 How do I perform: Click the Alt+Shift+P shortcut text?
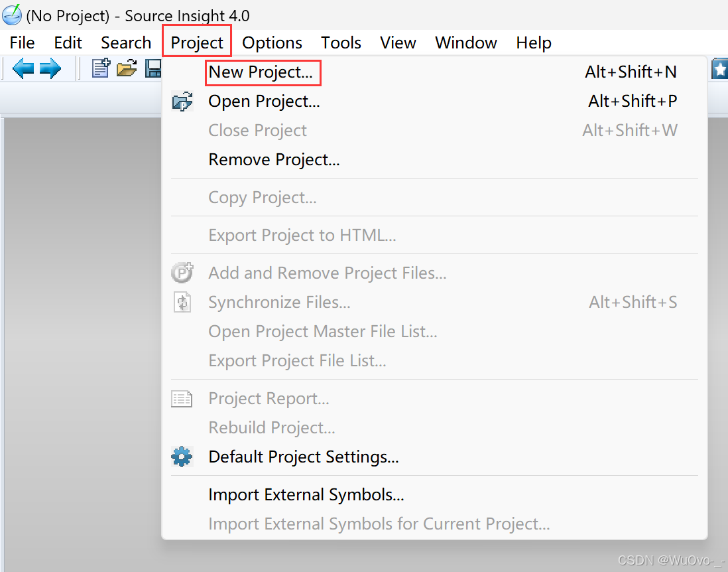[633, 101]
